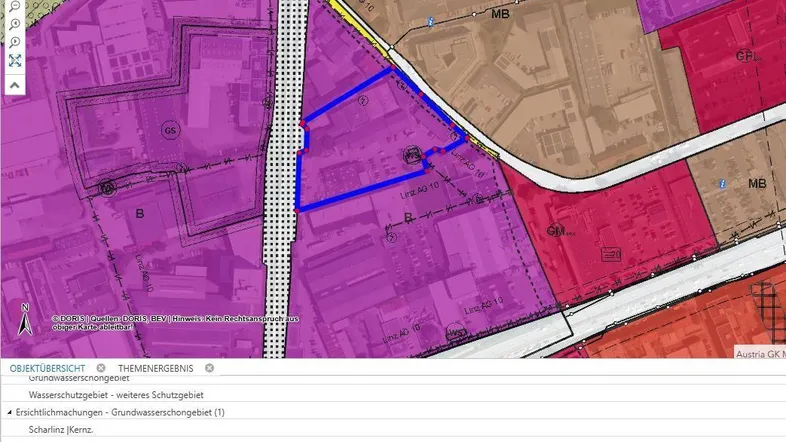The height and width of the screenshot is (442, 786).
Task: Click the B zone label left of road
Action: (x=140, y=214)
